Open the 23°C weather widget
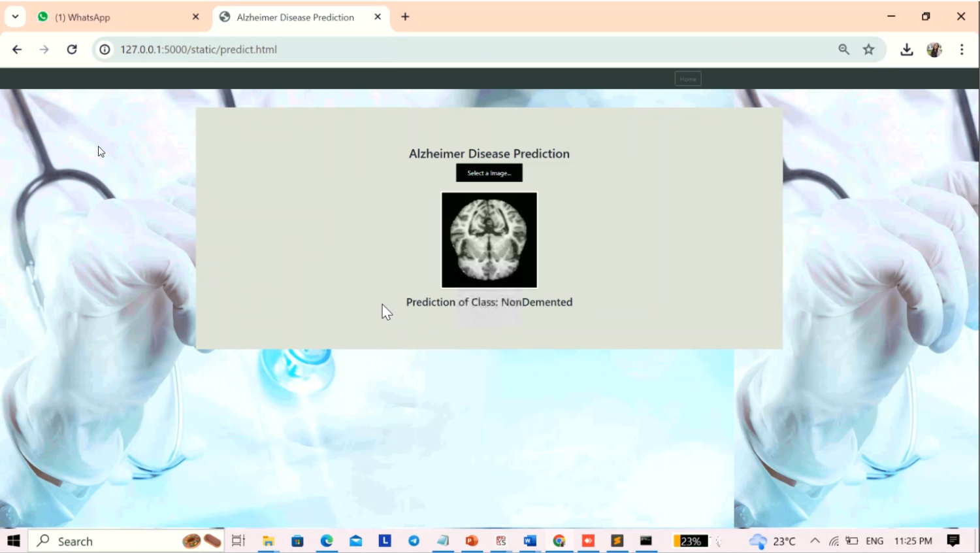 click(773, 541)
